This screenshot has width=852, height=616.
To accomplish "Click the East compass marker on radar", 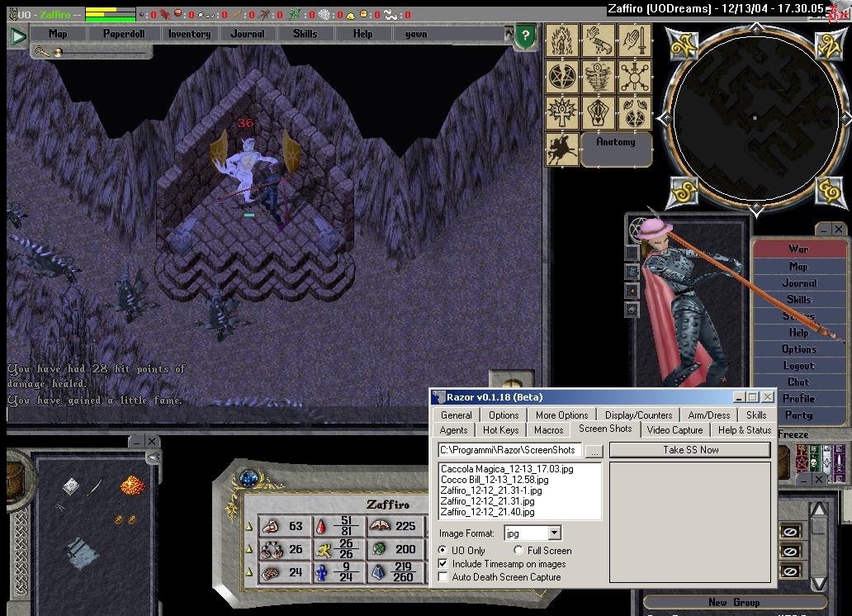I will coord(829,192).
